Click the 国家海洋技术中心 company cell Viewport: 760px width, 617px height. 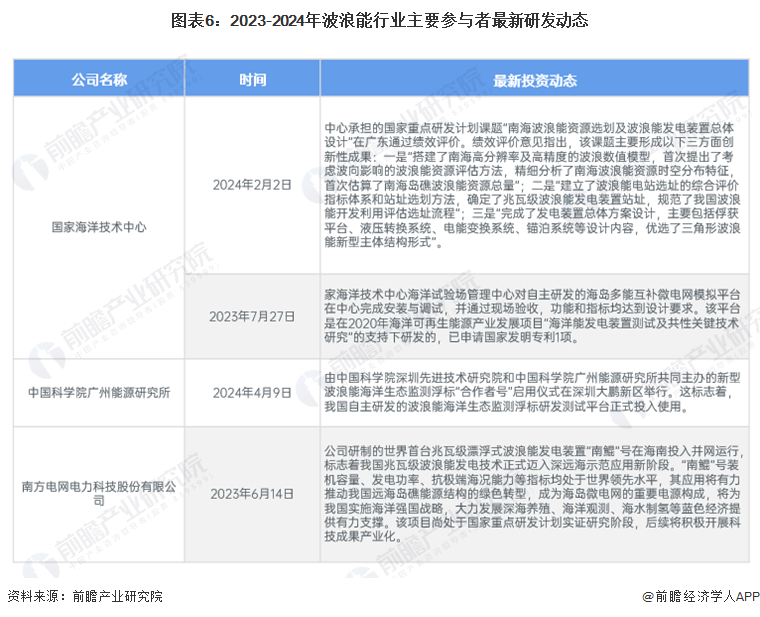pos(99,227)
